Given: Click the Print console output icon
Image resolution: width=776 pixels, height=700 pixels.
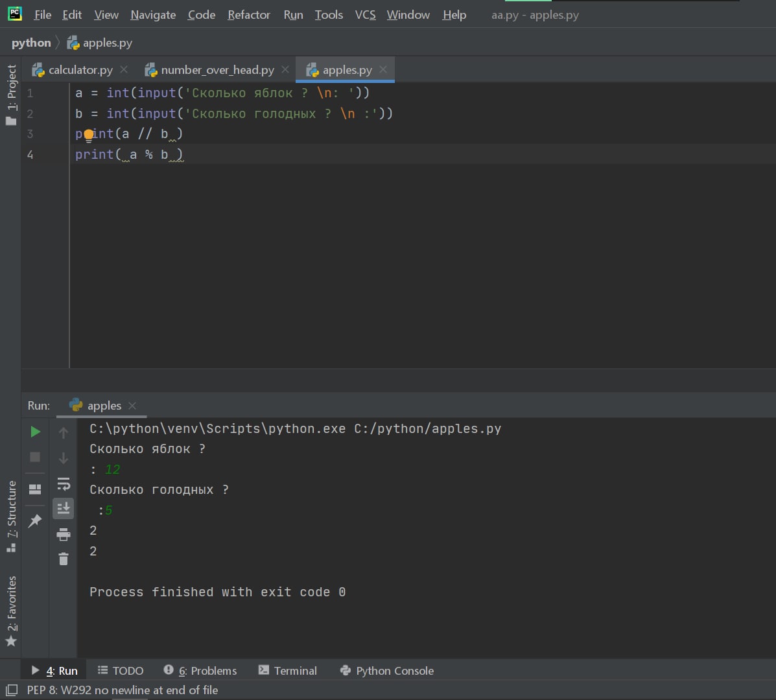Looking at the screenshot, I should (x=64, y=534).
